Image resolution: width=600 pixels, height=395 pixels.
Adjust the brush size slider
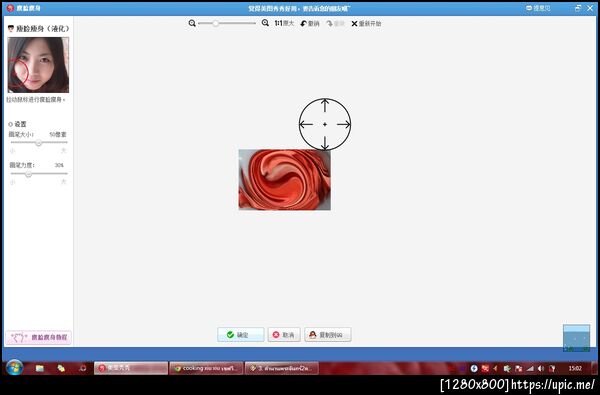(x=39, y=142)
